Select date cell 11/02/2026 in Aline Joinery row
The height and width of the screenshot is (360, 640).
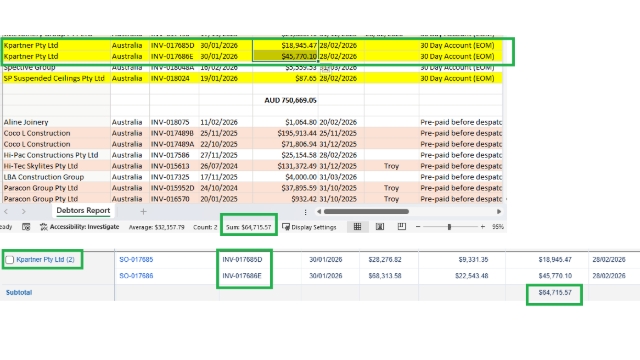tap(226, 122)
